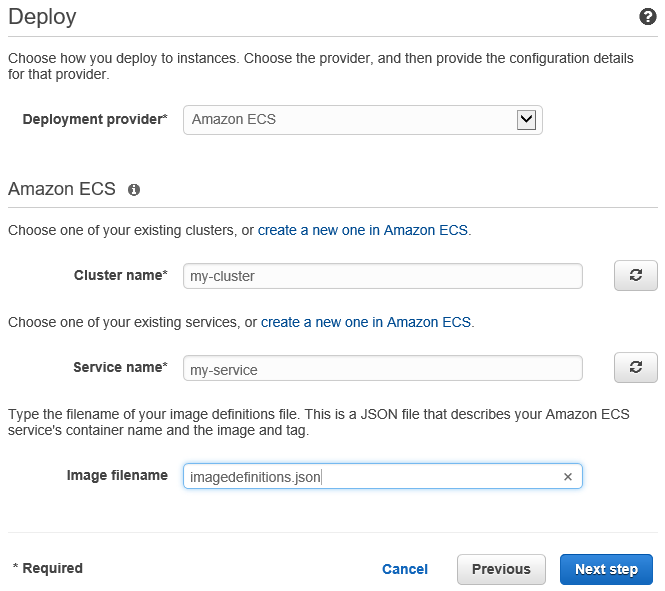The height and width of the screenshot is (591, 665).
Task: Click the Cluster name label
Action: tap(120, 275)
